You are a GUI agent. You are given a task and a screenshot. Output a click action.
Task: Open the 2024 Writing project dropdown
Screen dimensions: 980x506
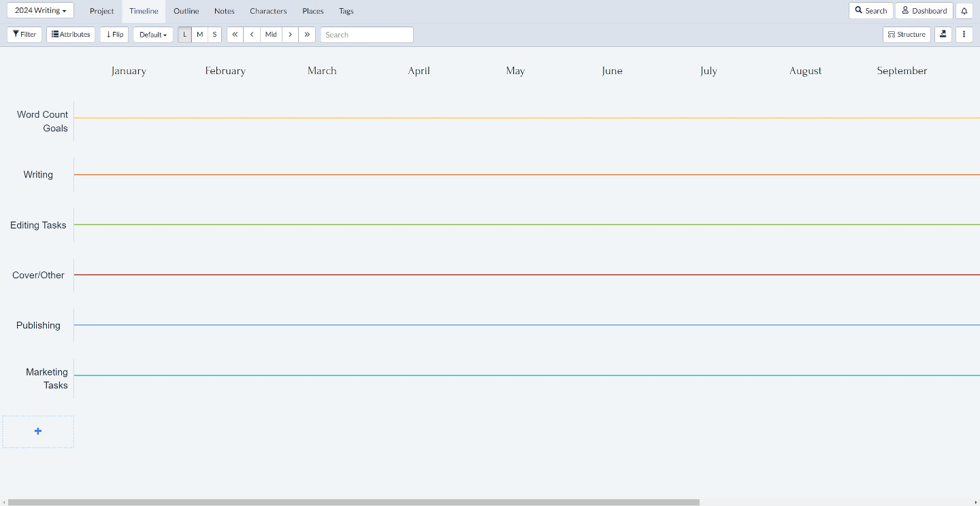40,11
